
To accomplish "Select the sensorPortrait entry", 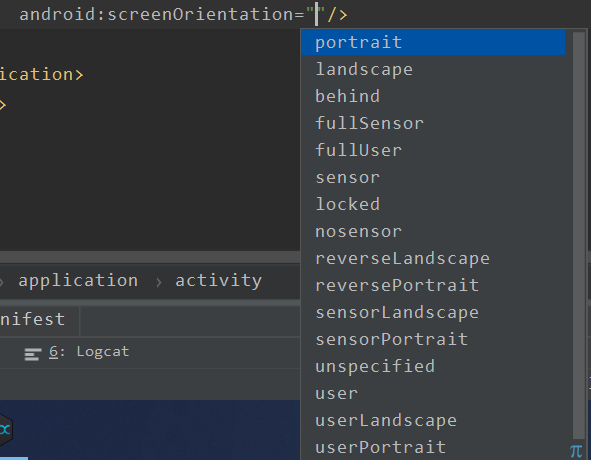I will pos(433,339).
